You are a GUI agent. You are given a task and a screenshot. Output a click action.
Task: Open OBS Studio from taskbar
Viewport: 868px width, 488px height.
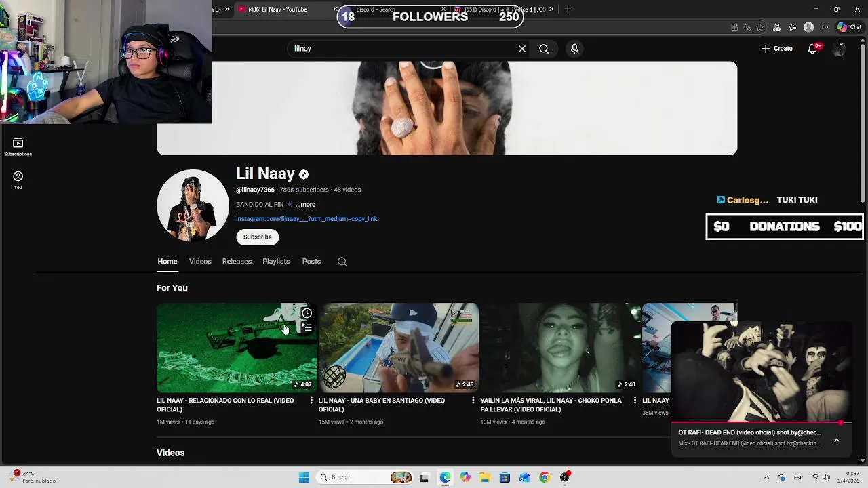565,477
